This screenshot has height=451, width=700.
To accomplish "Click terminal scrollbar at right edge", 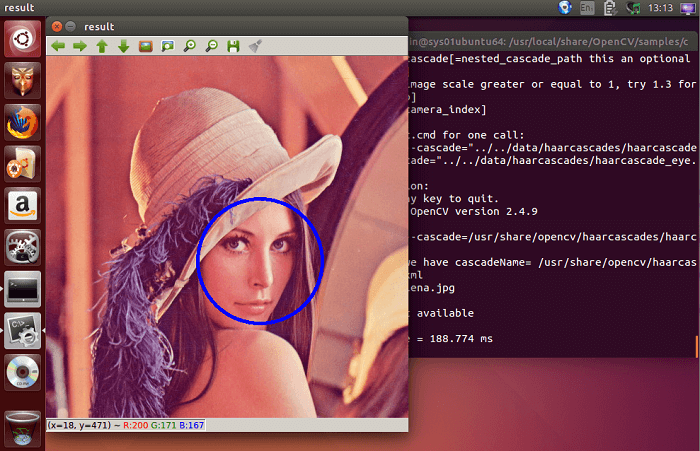I will (x=696, y=347).
